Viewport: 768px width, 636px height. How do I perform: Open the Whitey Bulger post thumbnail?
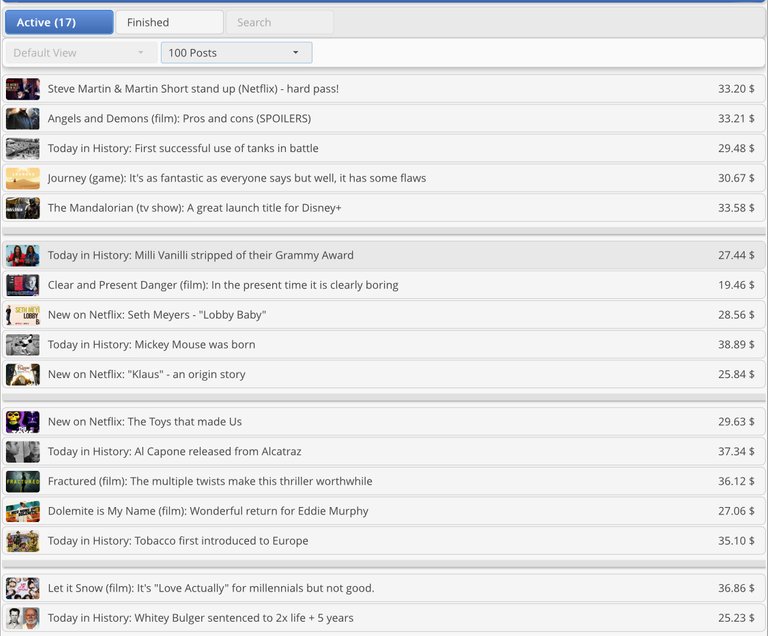pos(23,618)
